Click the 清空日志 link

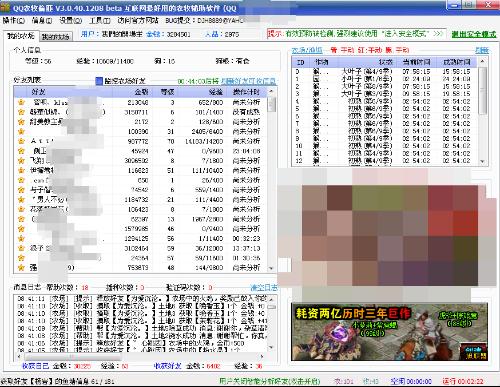(264, 287)
